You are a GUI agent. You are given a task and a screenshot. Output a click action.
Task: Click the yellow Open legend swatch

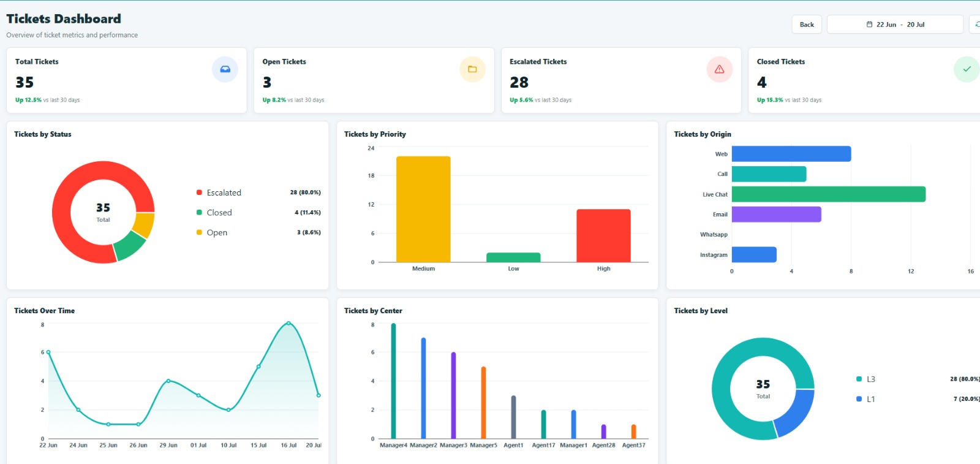point(199,232)
